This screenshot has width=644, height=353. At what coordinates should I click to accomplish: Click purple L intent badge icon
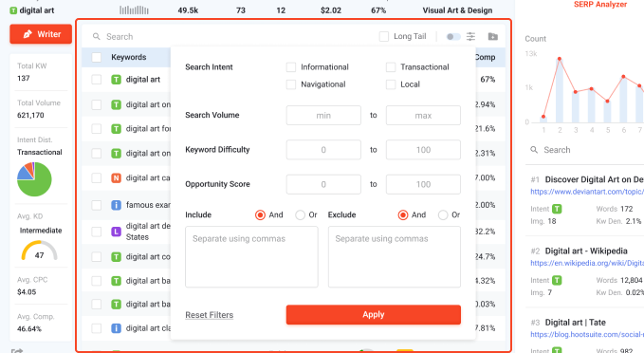pyautogui.click(x=117, y=232)
